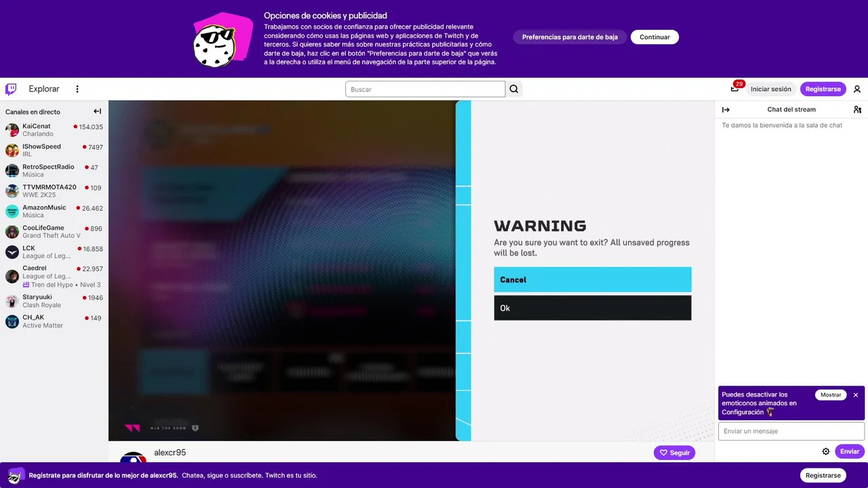Click the alexcr95 streamer avatar

pos(133,457)
